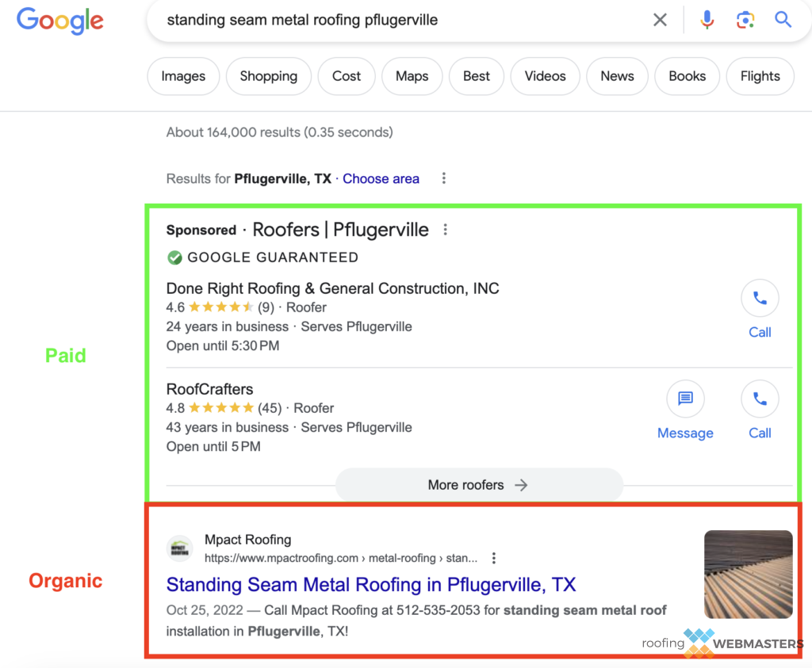Viewport: 812px width, 668px height.
Task: Click the More roofers button
Action: click(x=479, y=485)
